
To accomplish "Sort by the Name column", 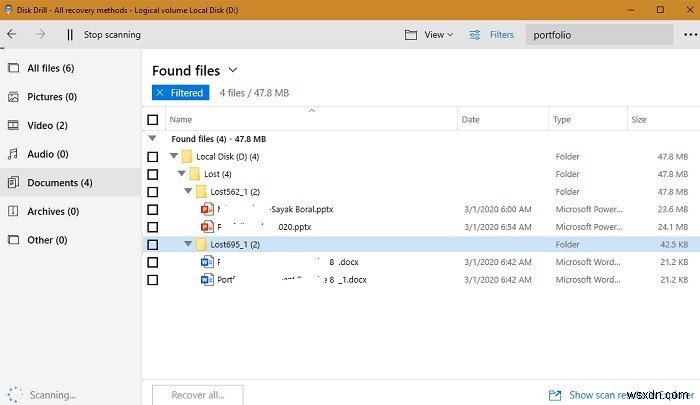I will tap(181, 120).
